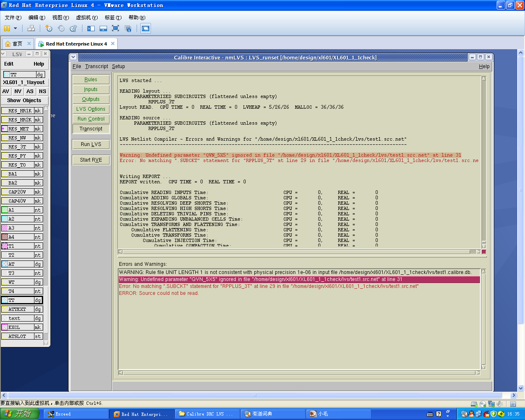Open the 虚拟机(V) menu
This screenshot has height=420, width=525.
pos(87,17)
